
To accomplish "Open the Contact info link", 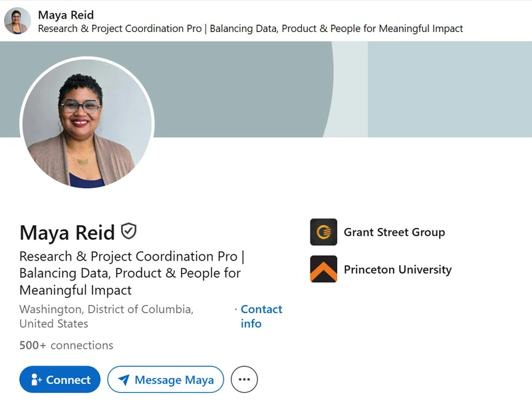I will click(x=261, y=316).
